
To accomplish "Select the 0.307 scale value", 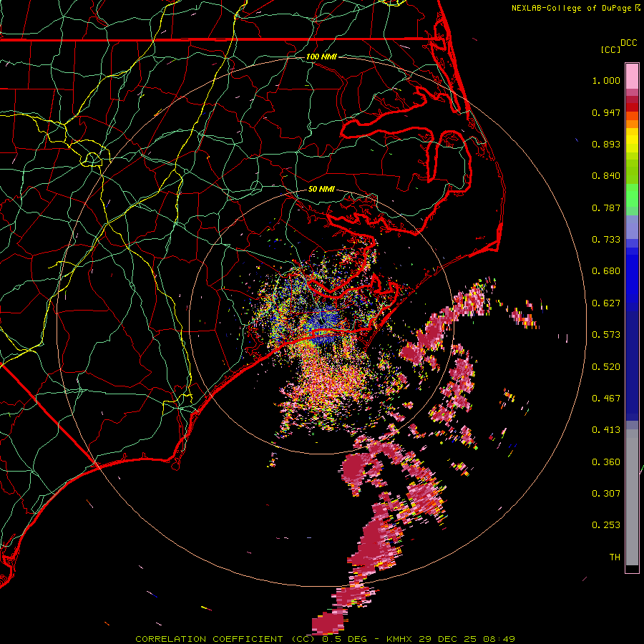I will point(606,494).
